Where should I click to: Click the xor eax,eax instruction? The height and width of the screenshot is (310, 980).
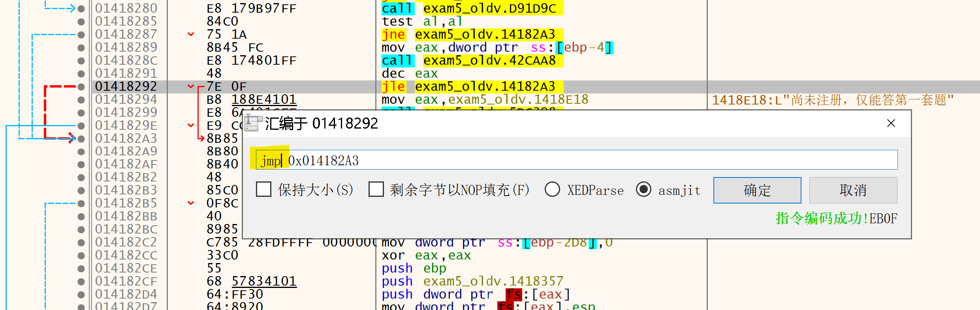point(426,255)
